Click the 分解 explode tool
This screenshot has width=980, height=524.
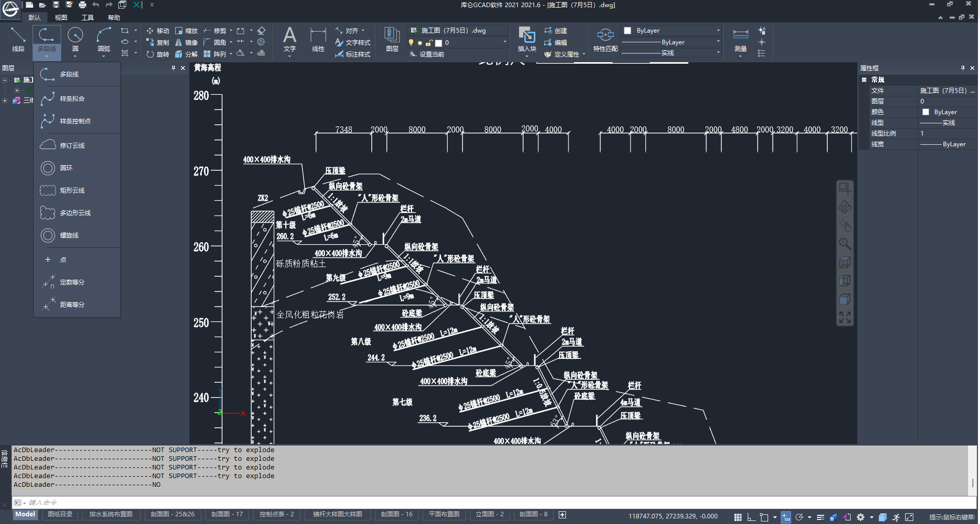tap(186, 54)
